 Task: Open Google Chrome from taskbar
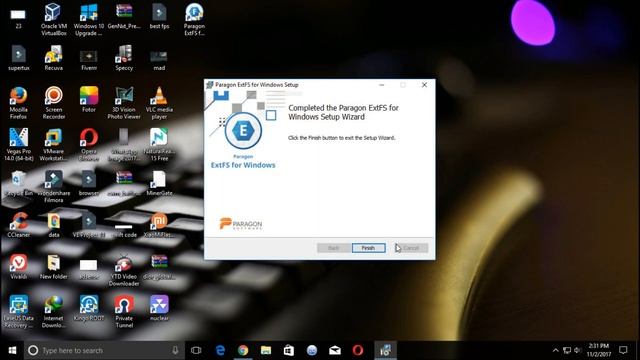click(x=243, y=350)
